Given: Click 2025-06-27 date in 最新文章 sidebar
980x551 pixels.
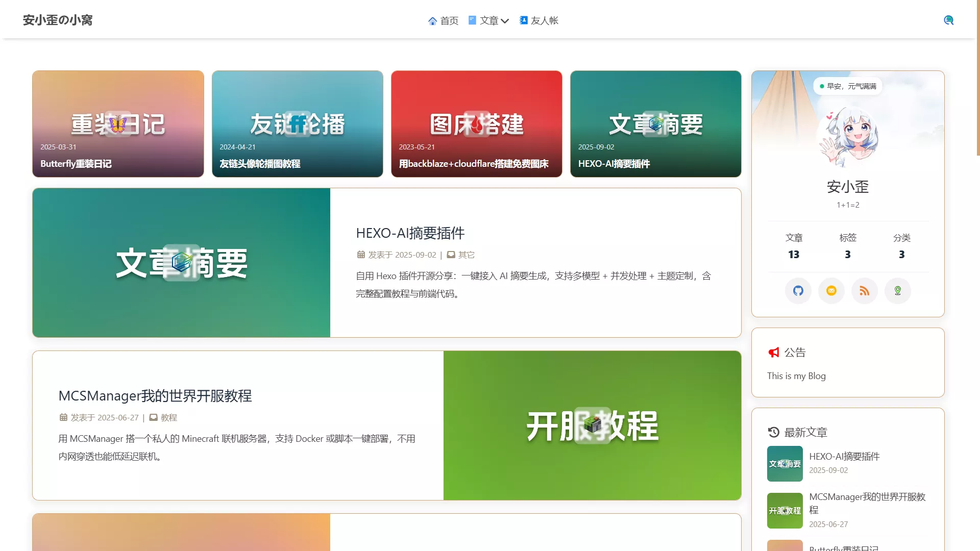Looking at the screenshot, I should pyautogui.click(x=828, y=524).
